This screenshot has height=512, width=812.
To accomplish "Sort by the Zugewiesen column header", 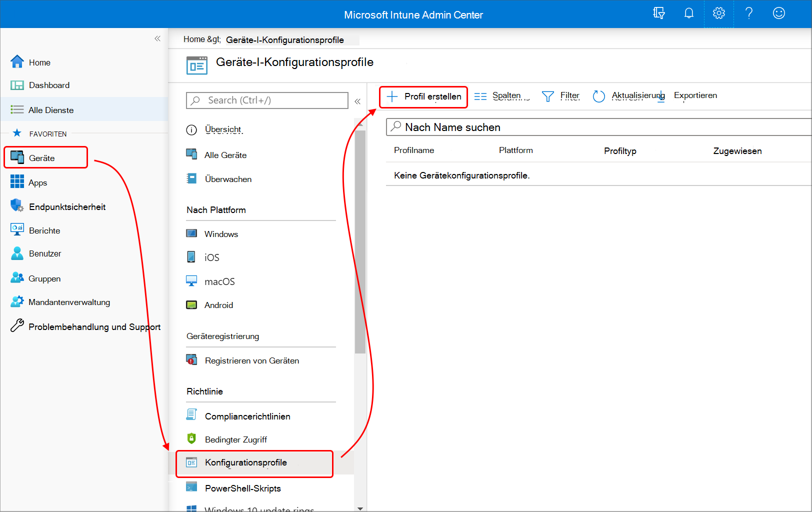I will click(x=737, y=151).
